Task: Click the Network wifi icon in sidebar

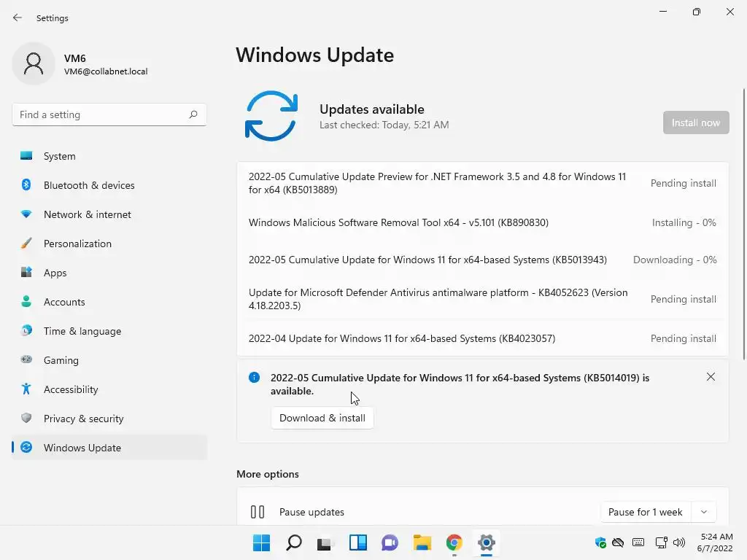Action: (x=26, y=214)
